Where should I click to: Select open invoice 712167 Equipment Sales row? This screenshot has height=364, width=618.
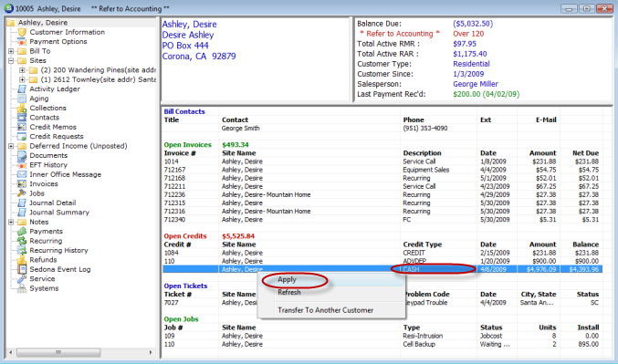(382, 170)
